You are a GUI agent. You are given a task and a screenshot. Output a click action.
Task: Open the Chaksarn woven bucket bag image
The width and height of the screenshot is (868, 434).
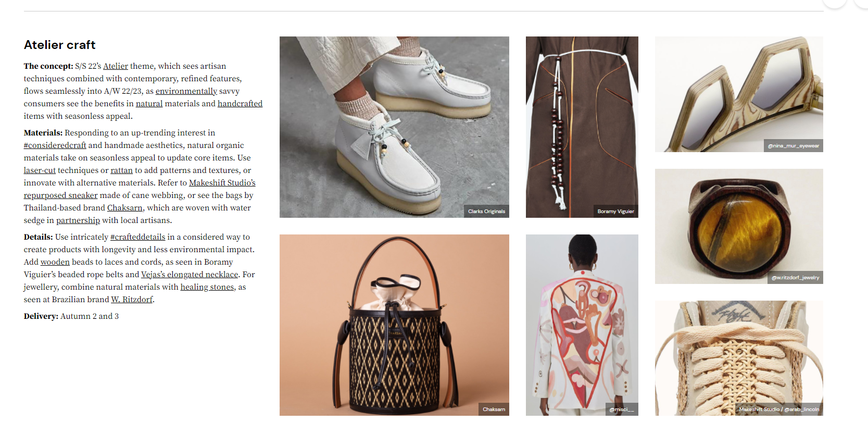click(394, 325)
